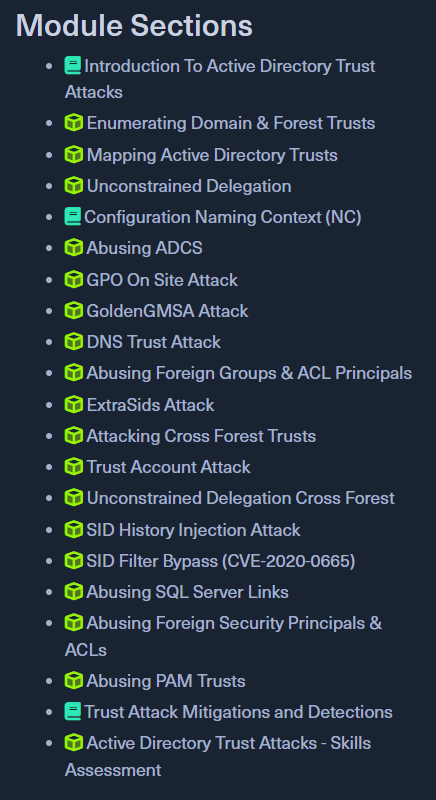Open Unconstrained Delegation Cross Forest section

click(241, 498)
